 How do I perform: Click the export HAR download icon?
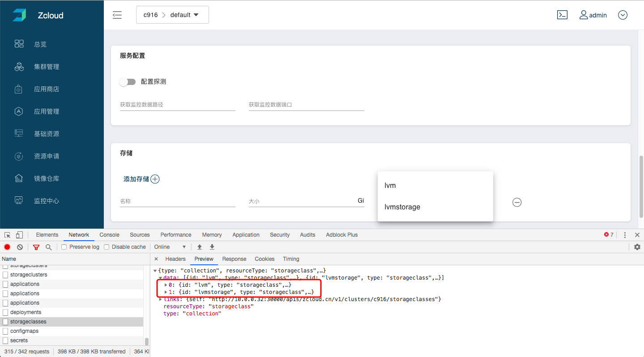point(212,247)
